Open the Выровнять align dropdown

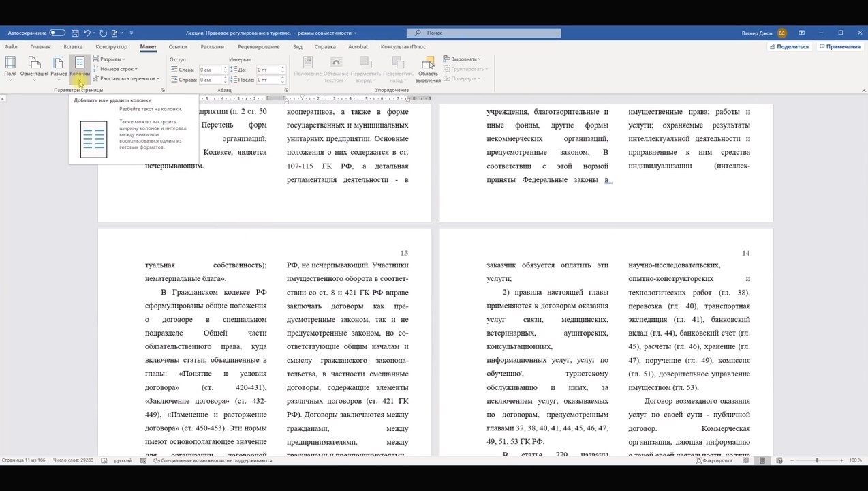tap(463, 59)
